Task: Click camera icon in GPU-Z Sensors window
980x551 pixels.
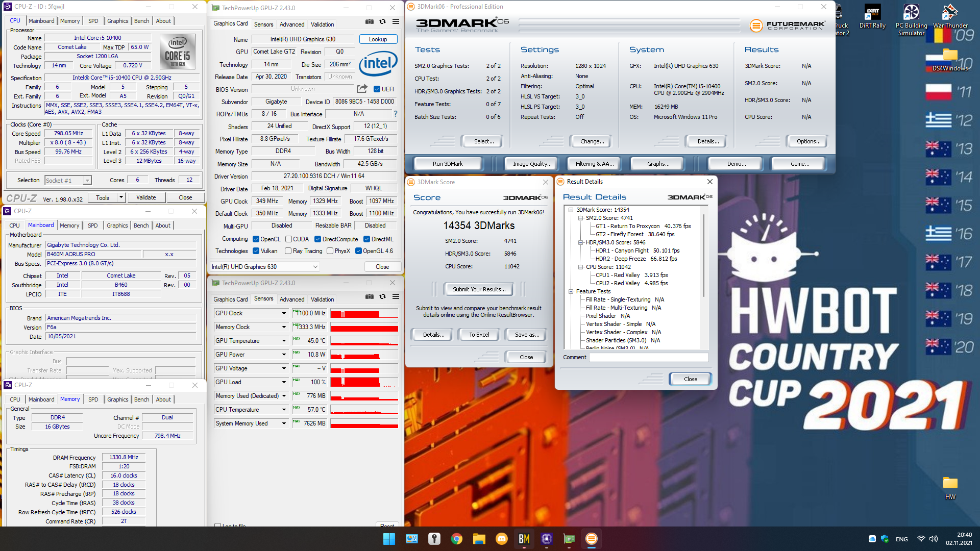Action: (x=369, y=297)
